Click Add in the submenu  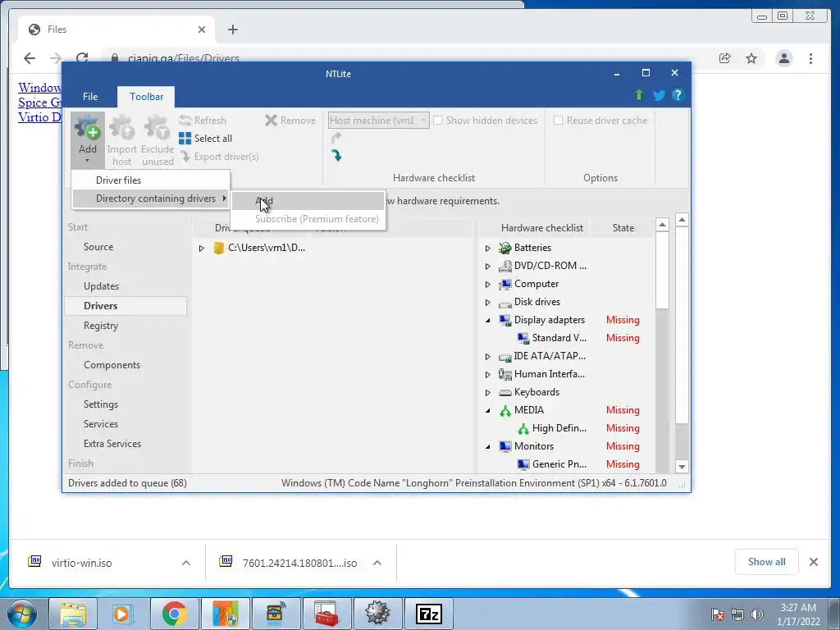(x=308, y=201)
